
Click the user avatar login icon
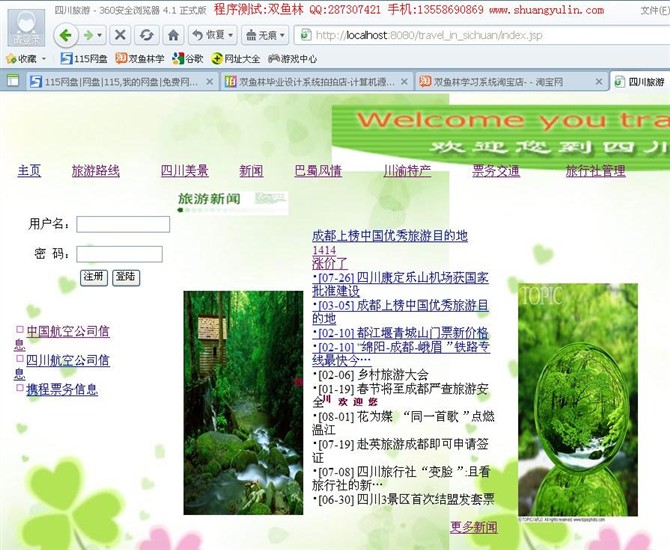[x=26, y=28]
